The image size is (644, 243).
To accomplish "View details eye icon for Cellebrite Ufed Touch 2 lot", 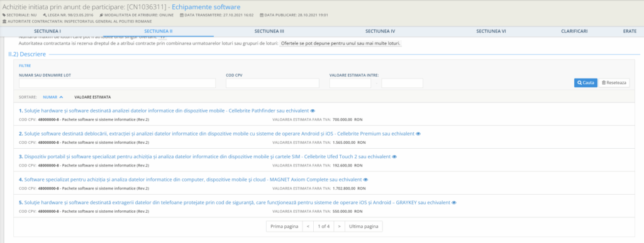I will pos(394,157).
